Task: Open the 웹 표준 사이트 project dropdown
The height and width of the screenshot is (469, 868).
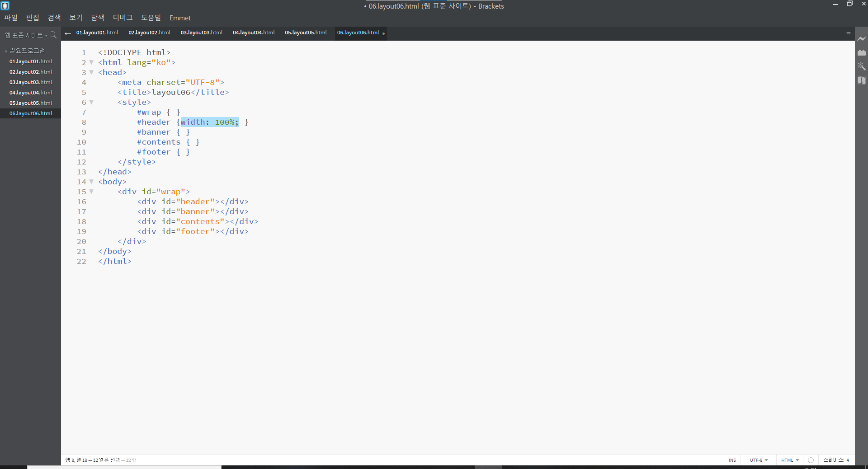Action: click(26, 35)
